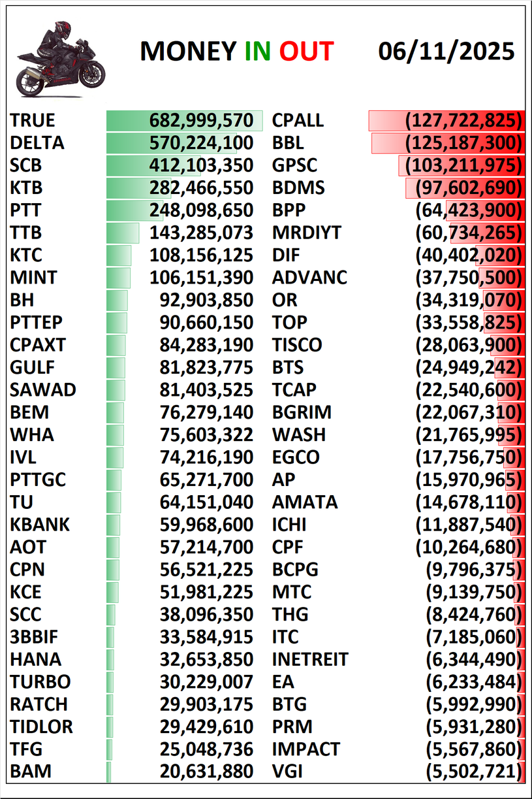
Task: Click the date 06/11/2025
Action: coord(446,52)
